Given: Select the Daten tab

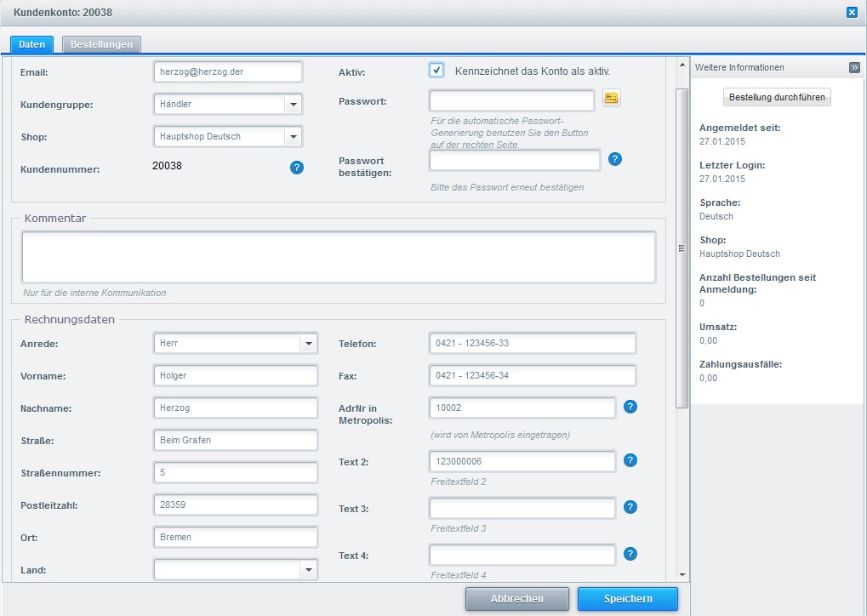Looking at the screenshot, I should [32, 44].
